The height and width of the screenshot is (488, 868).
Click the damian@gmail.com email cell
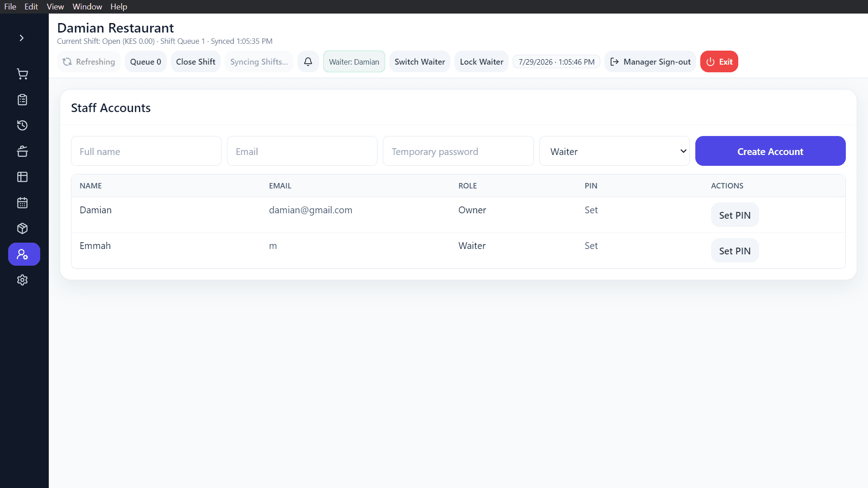(311, 210)
